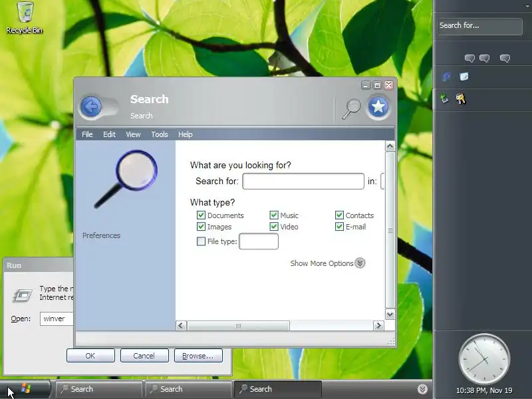
Task: Uncheck the Images checkbox
Action: pyautogui.click(x=201, y=226)
